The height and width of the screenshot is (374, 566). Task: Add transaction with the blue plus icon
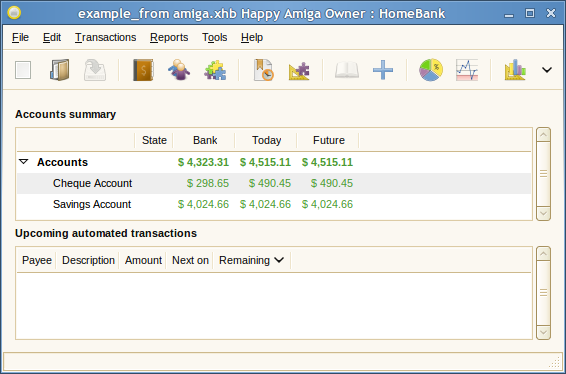[x=383, y=70]
